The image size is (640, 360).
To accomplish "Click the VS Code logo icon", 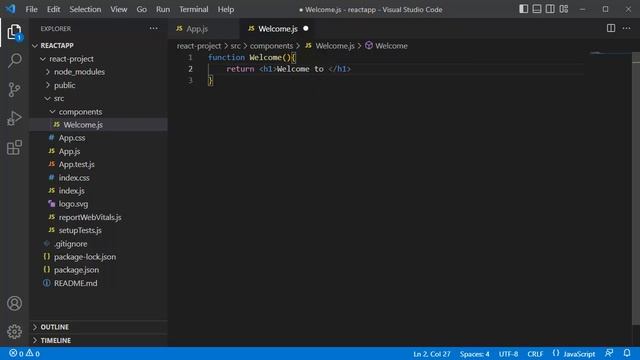I will click(11, 9).
